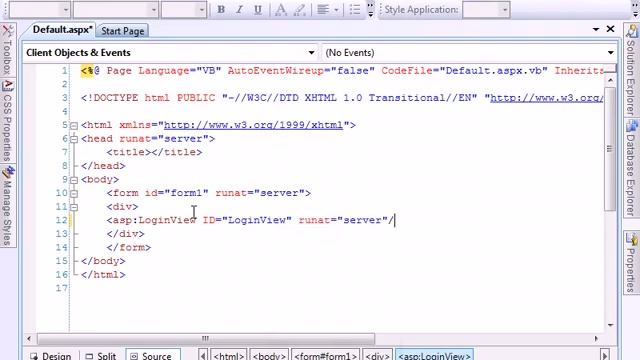Open the second toolbar combo box
This screenshot has width=640, height=360.
[x=116, y=9]
